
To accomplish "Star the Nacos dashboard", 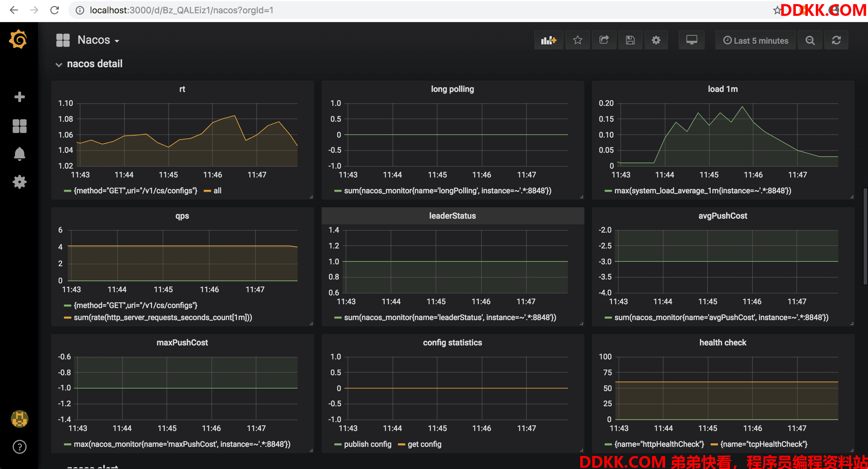I will (x=577, y=41).
